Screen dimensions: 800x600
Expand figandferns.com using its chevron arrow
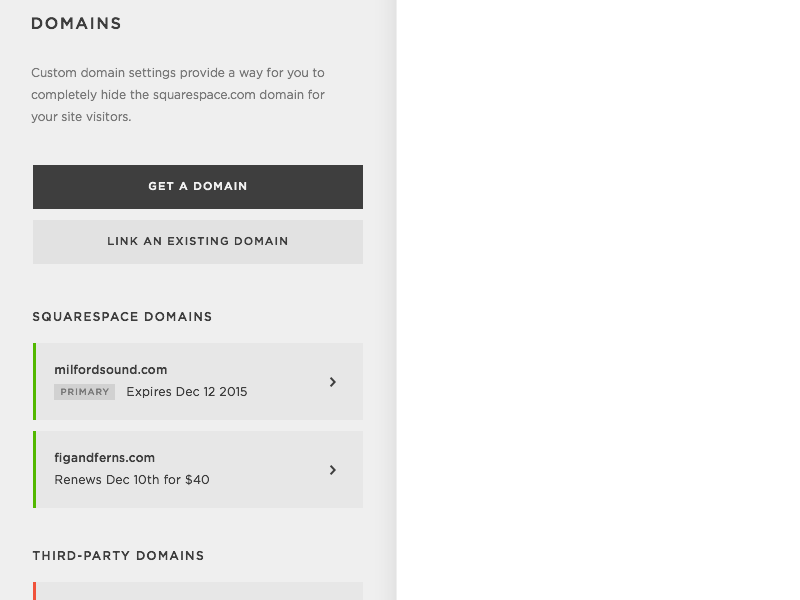tap(333, 469)
